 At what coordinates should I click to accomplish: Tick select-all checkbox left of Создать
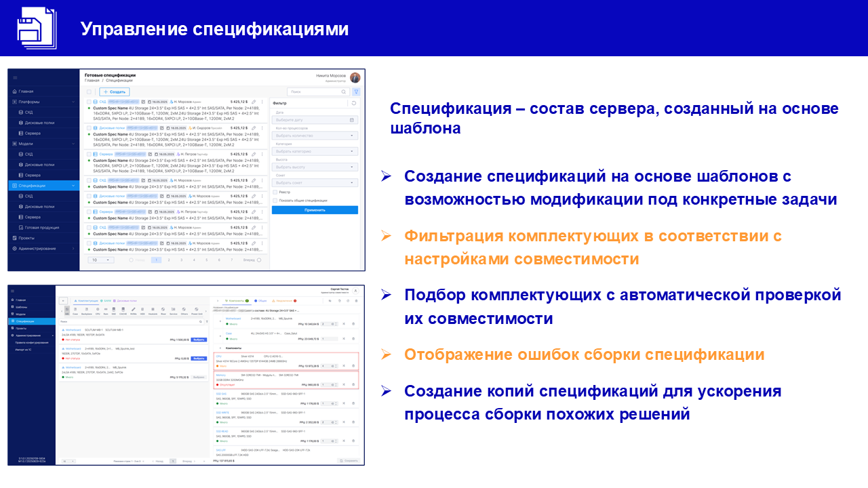pos(89,91)
